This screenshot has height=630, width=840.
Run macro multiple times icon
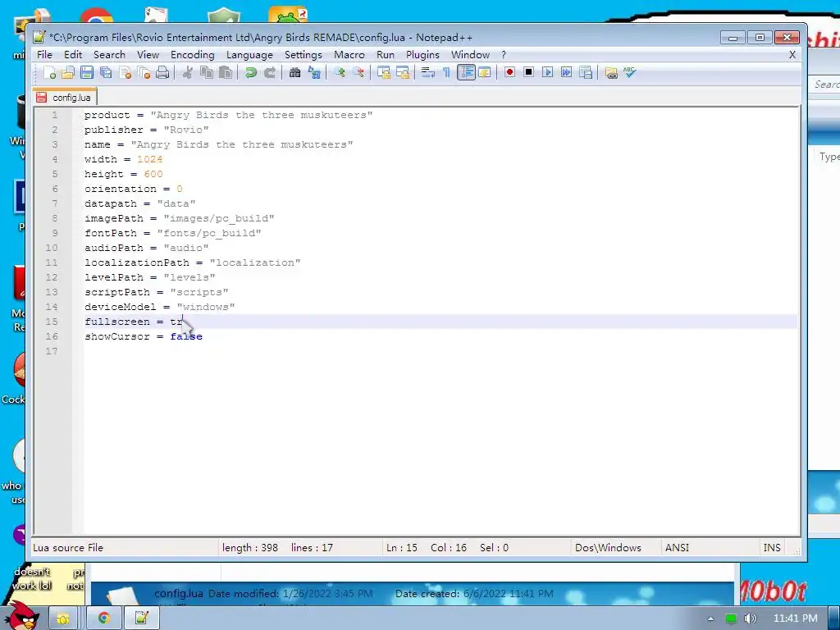click(566, 72)
